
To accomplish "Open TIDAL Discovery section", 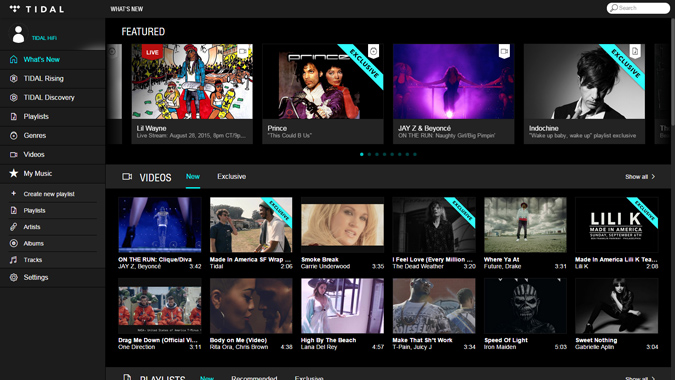I will point(49,97).
